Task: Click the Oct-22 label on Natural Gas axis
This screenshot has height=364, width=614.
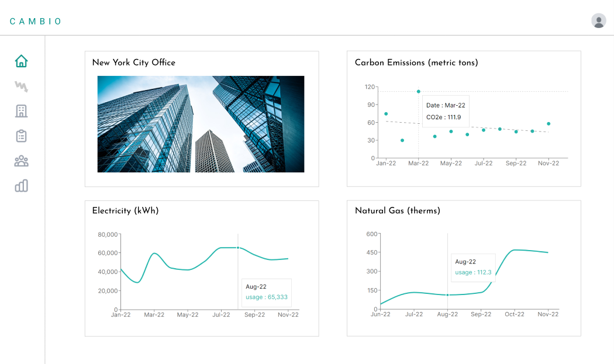Action: click(515, 314)
